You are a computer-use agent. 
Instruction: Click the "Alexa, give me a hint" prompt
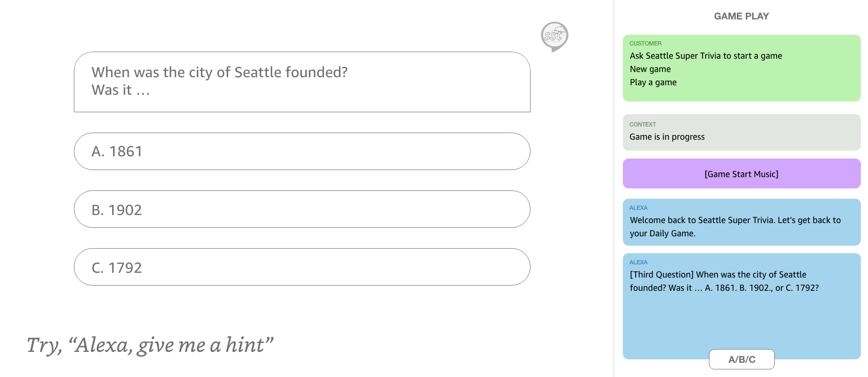click(150, 345)
